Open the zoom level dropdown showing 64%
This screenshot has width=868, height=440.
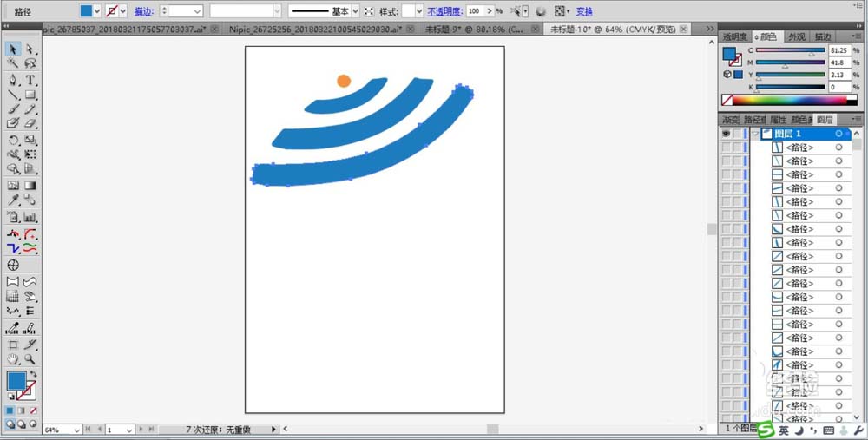77,430
